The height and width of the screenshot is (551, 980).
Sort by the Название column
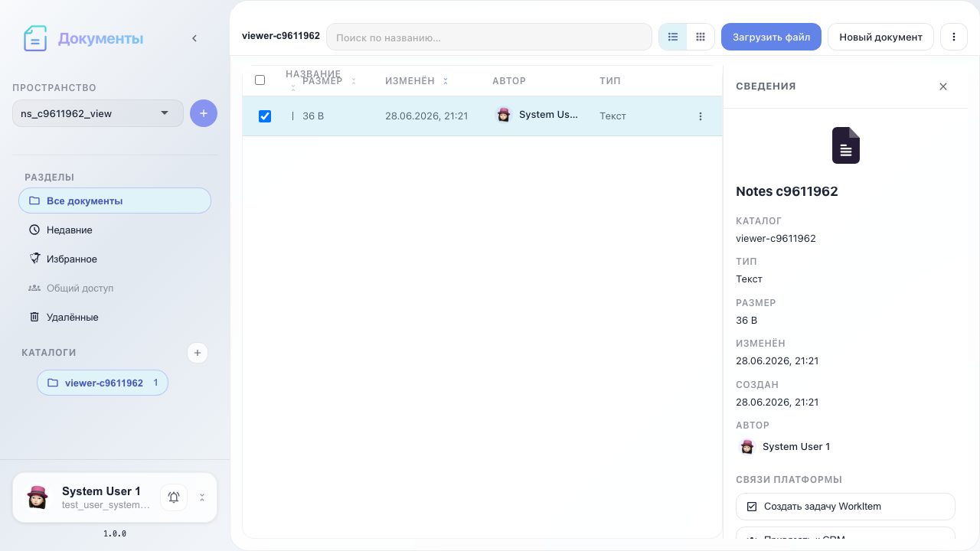coord(313,74)
